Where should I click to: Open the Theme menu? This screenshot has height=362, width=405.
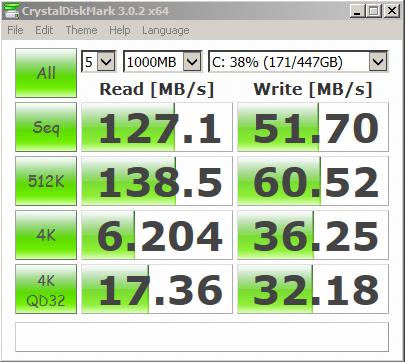point(81,30)
